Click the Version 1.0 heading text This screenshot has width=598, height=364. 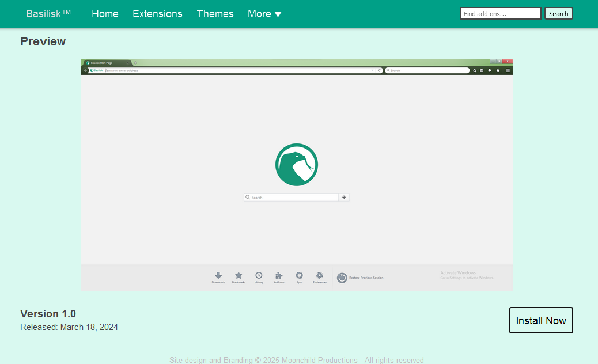[48, 314]
